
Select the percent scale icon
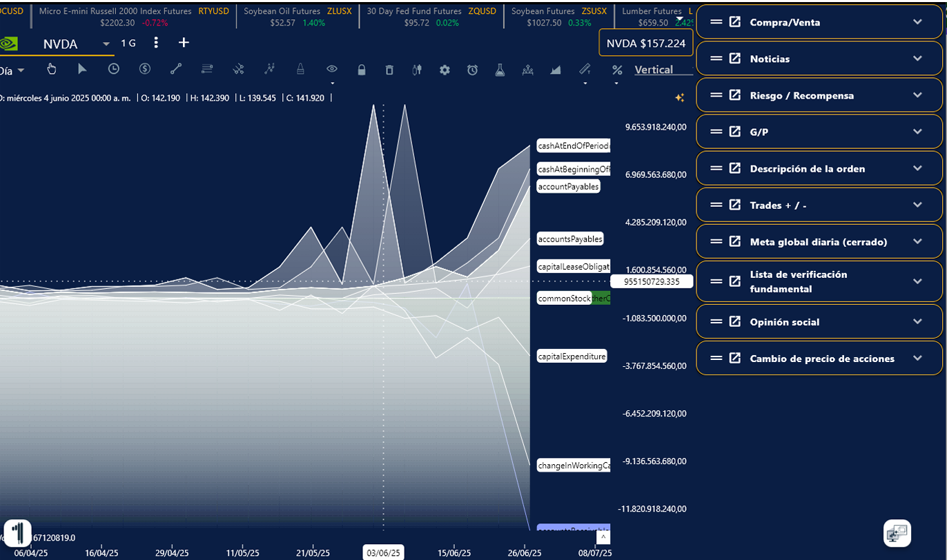pyautogui.click(x=617, y=70)
